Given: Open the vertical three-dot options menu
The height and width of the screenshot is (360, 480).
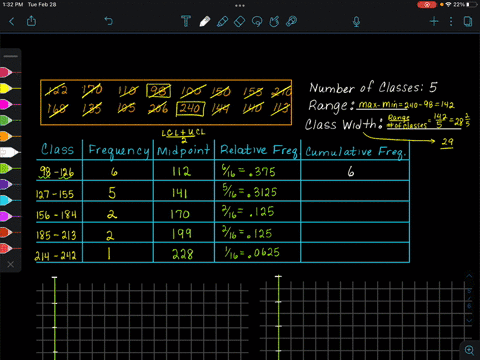Looking at the screenshot, I should [451, 22].
